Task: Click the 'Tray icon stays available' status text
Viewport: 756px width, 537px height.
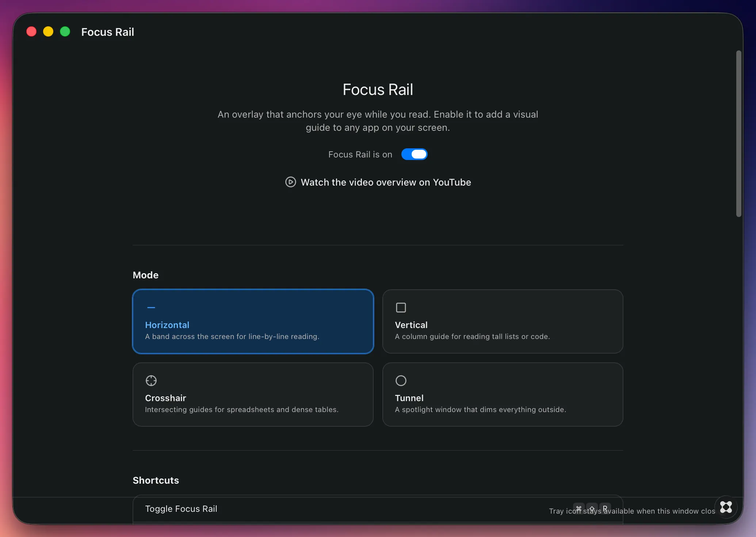Action: [x=632, y=511]
